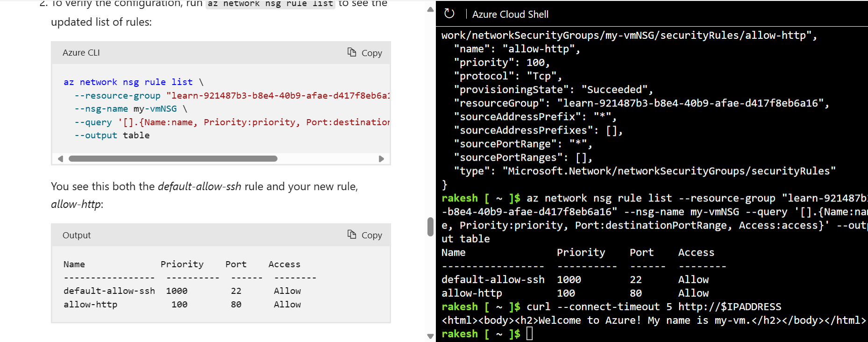The width and height of the screenshot is (868, 342).
Task: Click 'Access' header in terminal table
Action: pos(696,252)
